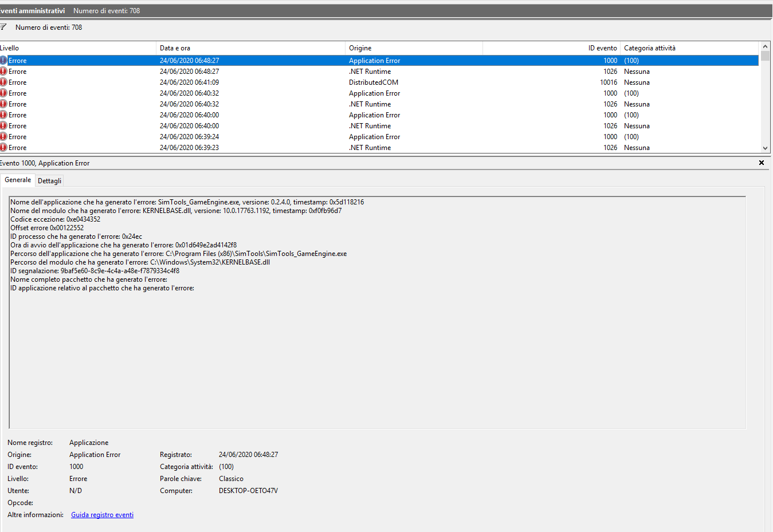This screenshot has width=773, height=532.
Task: Open the Guida registro eventi link
Action: 102,515
